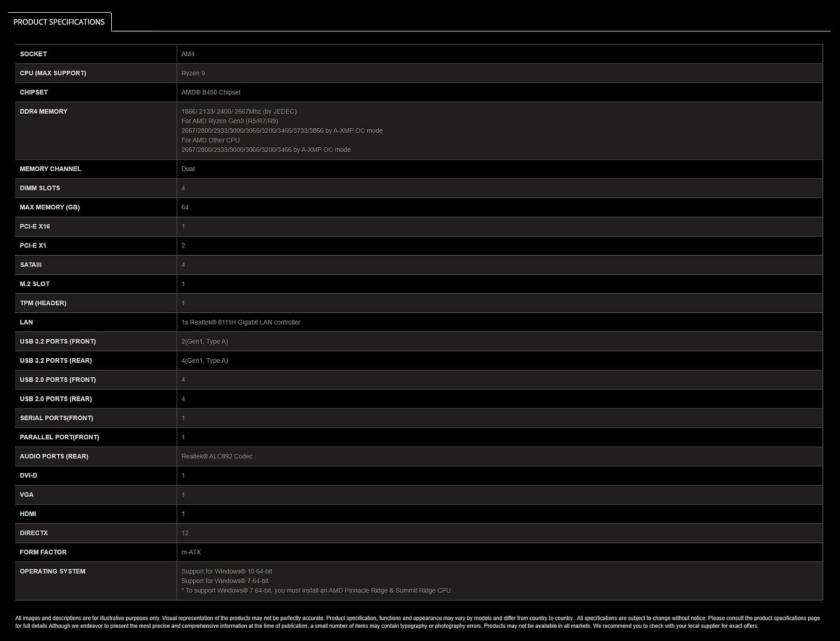Viewport: 840px width, 641px height.
Task: Select the SOCKET row label
Action: 34,54
